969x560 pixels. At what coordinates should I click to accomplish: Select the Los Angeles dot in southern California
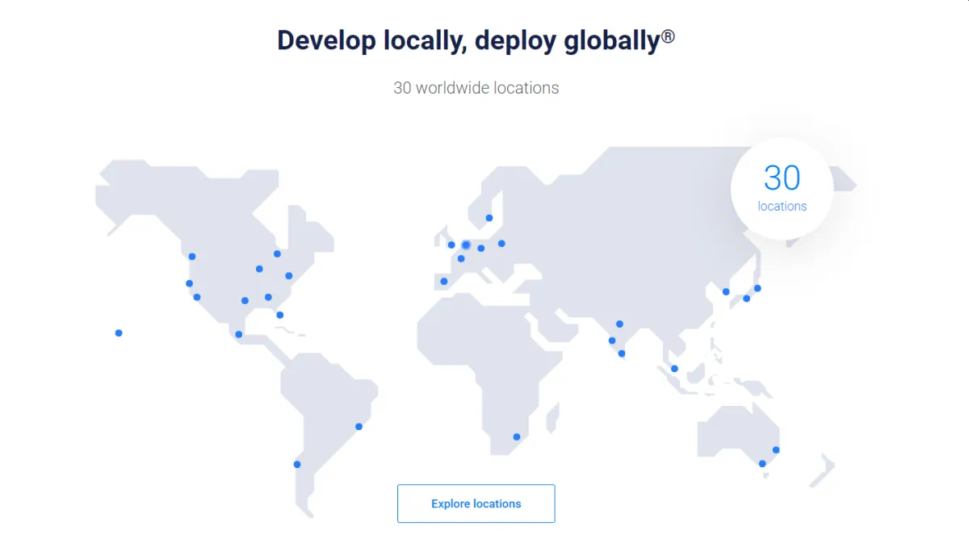tap(197, 297)
